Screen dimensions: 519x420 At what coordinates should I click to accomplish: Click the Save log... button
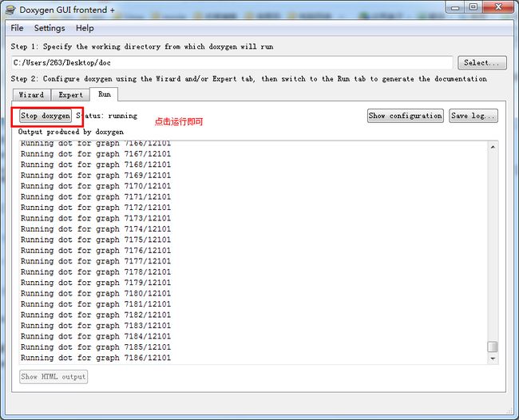click(x=473, y=116)
